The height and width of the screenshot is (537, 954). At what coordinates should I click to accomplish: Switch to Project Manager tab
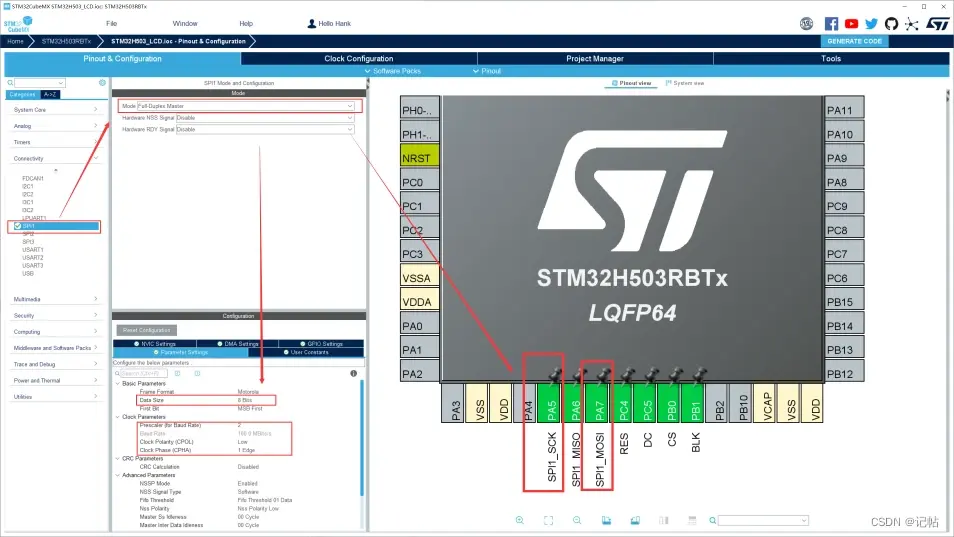click(595, 58)
